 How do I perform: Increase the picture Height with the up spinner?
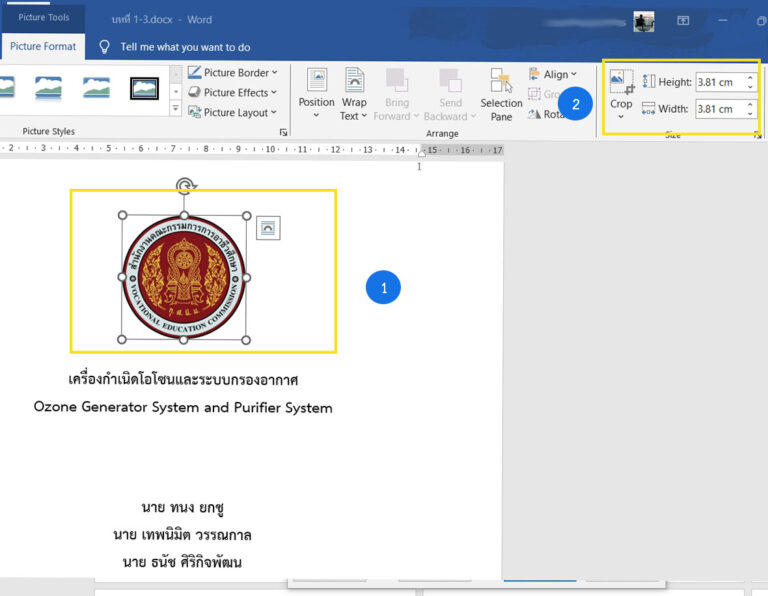click(x=750, y=77)
